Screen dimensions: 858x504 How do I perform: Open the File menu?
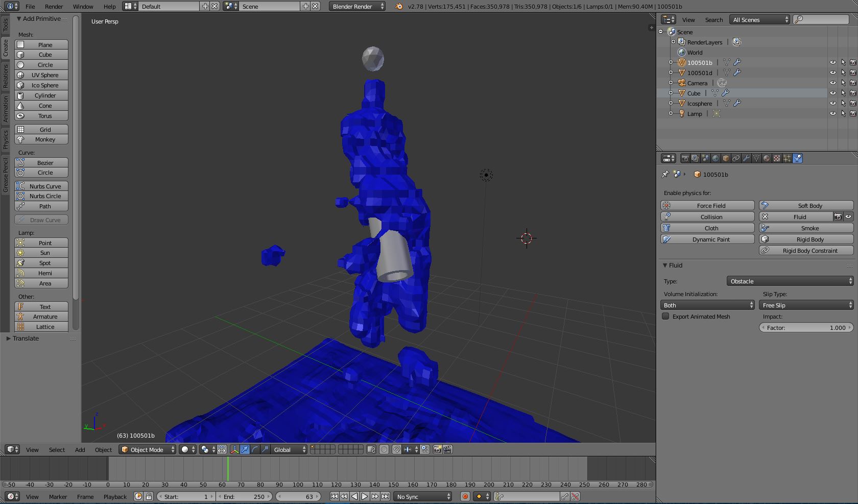tap(30, 6)
